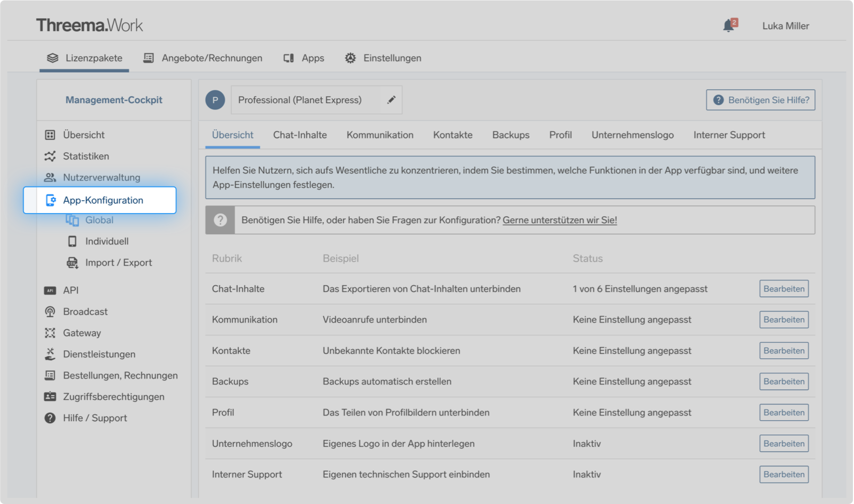Viewport: 854px width, 504px height.
Task: Click "Videoanrufe unterbinden" example text
Action: tap(375, 320)
